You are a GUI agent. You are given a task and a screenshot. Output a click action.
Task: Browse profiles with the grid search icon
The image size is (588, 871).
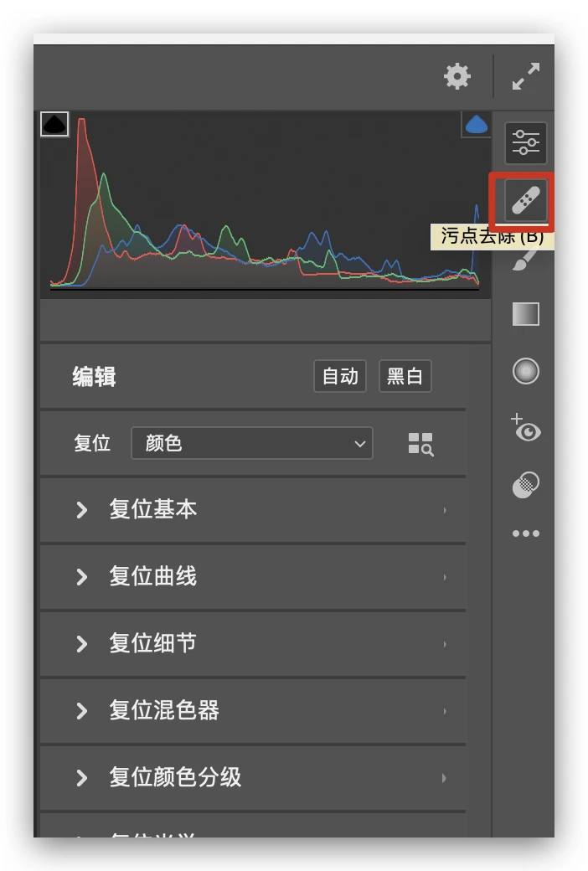tap(420, 445)
